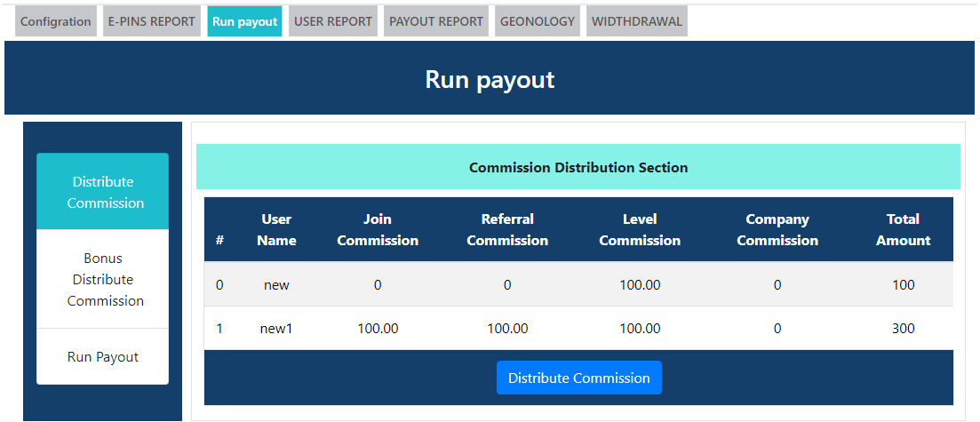Select the user name new1 cell
Image resolution: width=980 pixels, height=422 pixels.
[276, 329]
